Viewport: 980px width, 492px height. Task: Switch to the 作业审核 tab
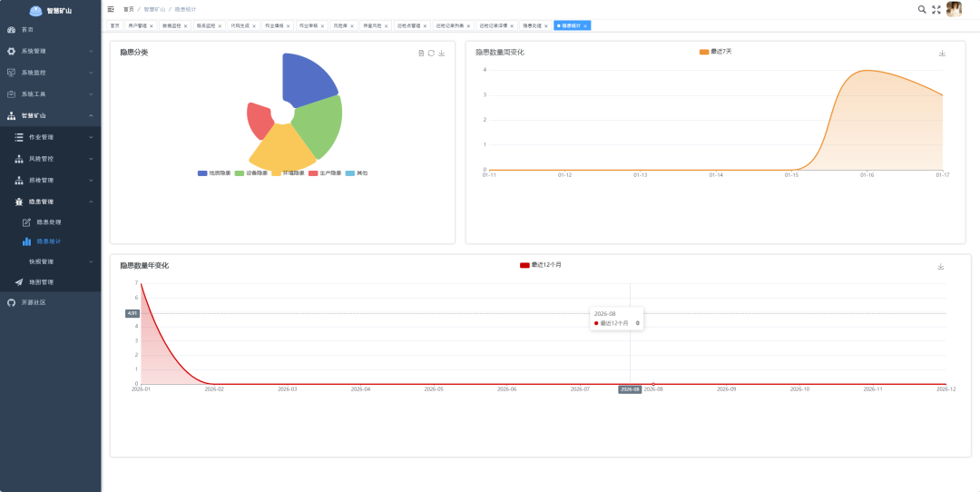tap(312, 26)
